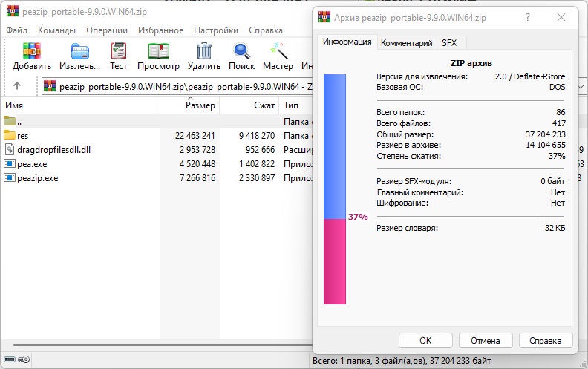Expand the address path dropdown arrow
Image resolution: width=588 pixels, height=369 pixels.
pyautogui.click(x=581, y=87)
